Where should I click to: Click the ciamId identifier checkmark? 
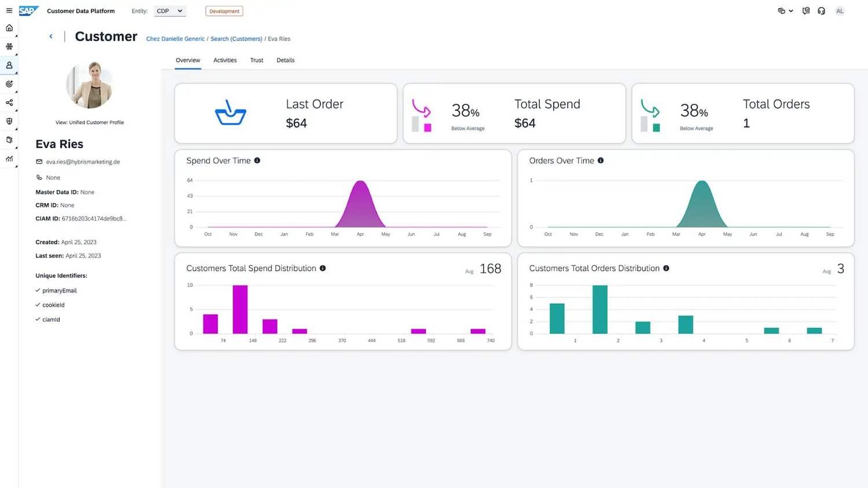(38, 319)
